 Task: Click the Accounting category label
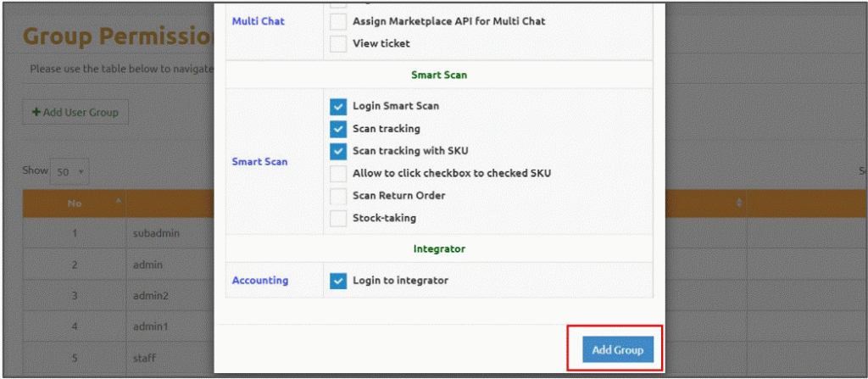[x=260, y=281]
